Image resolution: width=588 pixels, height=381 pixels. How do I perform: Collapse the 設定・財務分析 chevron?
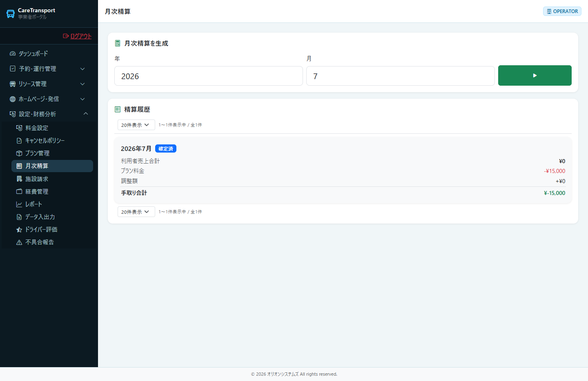(x=86, y=114)
